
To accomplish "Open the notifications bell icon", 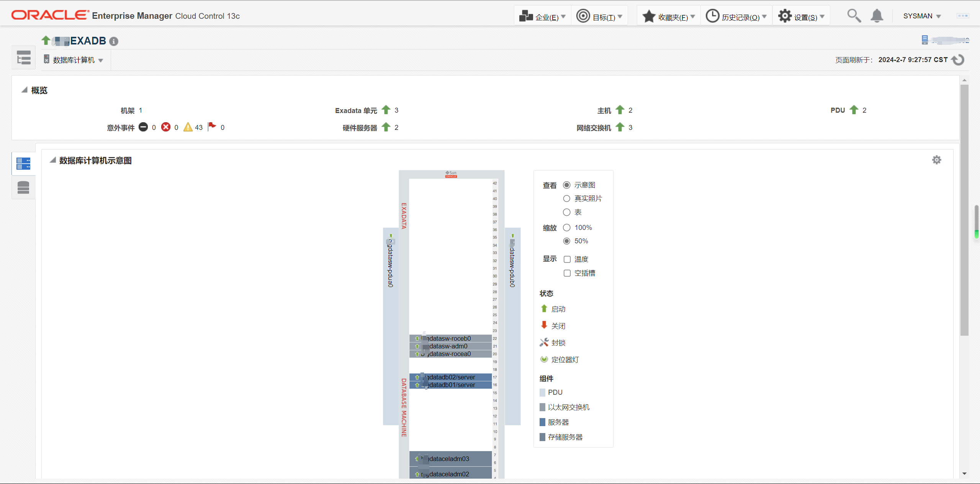I will (877, 16).
